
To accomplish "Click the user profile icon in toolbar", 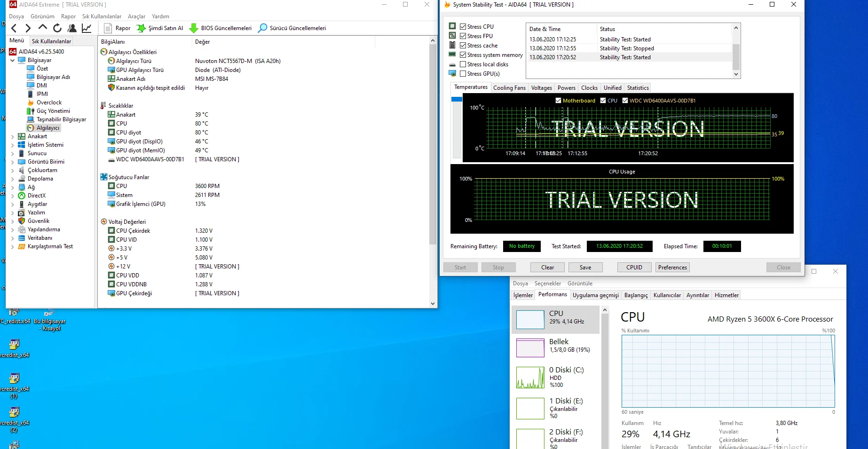I will (x=72, y=28).
